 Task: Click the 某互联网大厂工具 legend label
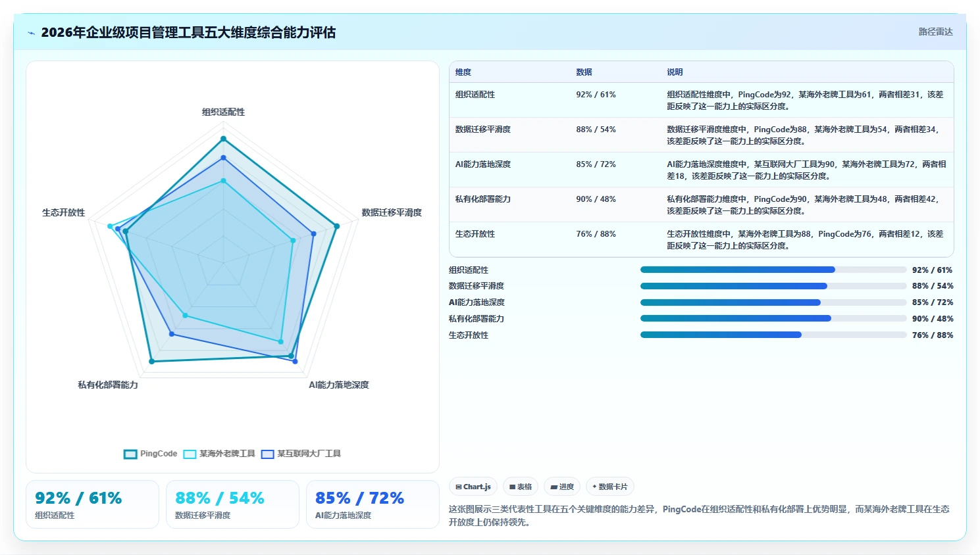(309, 454)
